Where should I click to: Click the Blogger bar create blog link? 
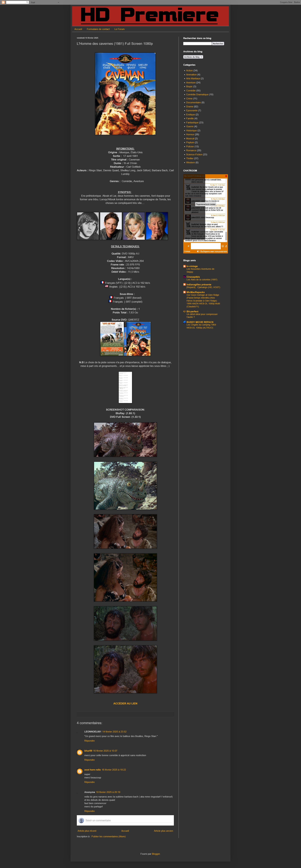(286, 2)
